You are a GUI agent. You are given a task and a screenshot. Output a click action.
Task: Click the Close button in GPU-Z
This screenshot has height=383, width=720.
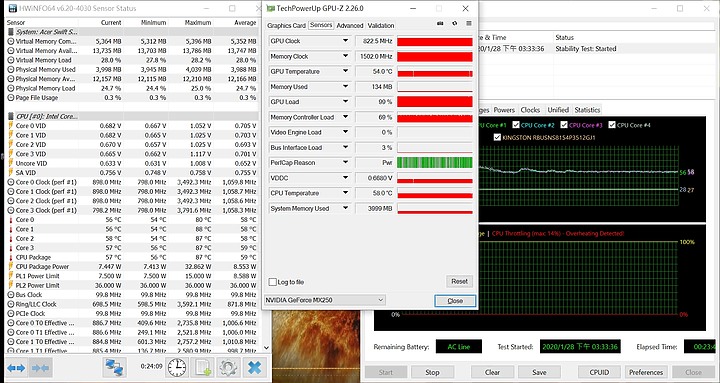pyautogui.click(x=455, y=301)
